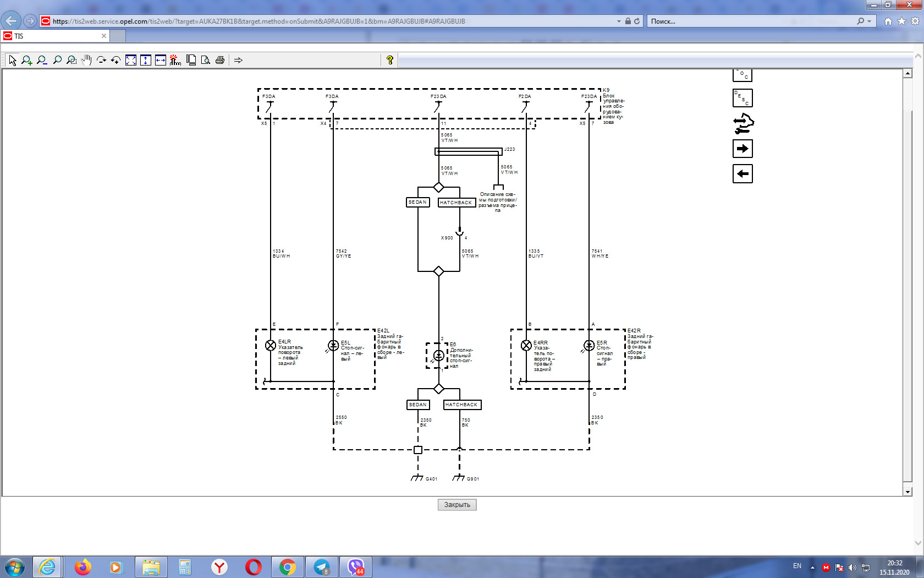The image size is (924, 578).
Task: Select the arrow pointer tool
Action: pyautogui.click(x=13, y=60)
